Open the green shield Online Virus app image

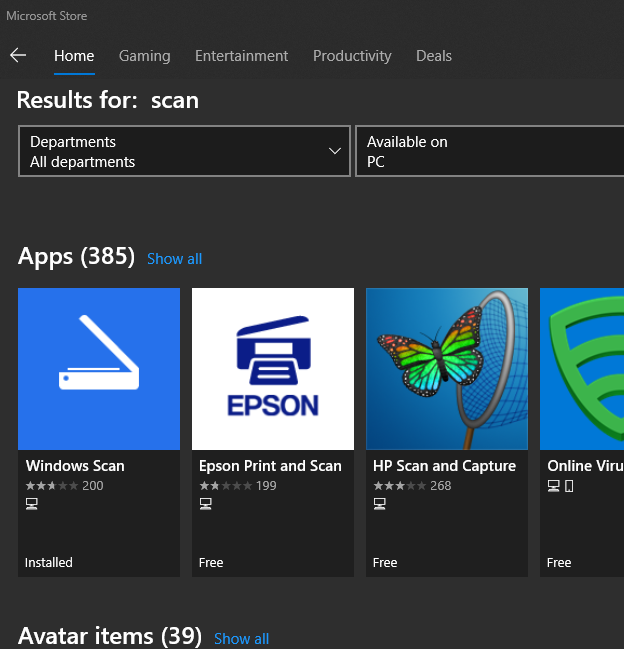tap(582, 369)
